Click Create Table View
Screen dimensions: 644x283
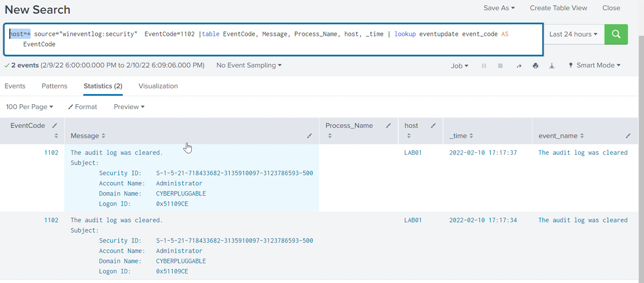pos(558,8)
